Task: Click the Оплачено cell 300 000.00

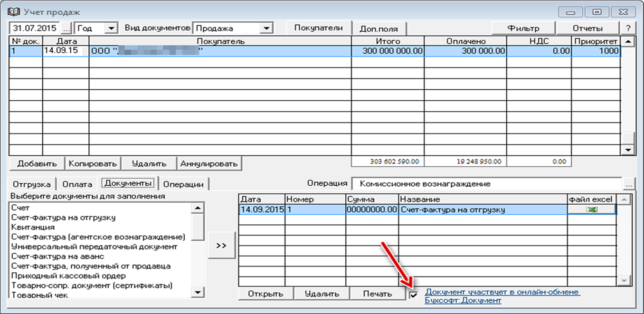Action: pos(465,51)
